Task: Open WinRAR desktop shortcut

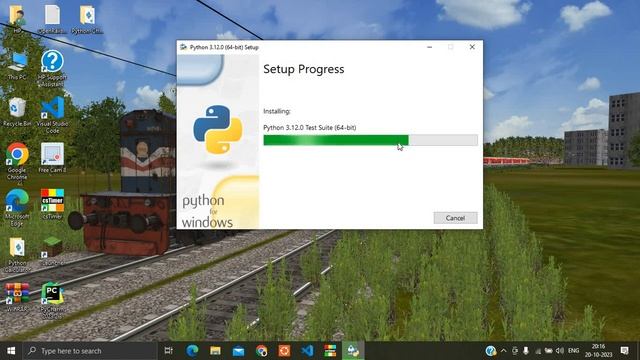Action: [17, 298]
